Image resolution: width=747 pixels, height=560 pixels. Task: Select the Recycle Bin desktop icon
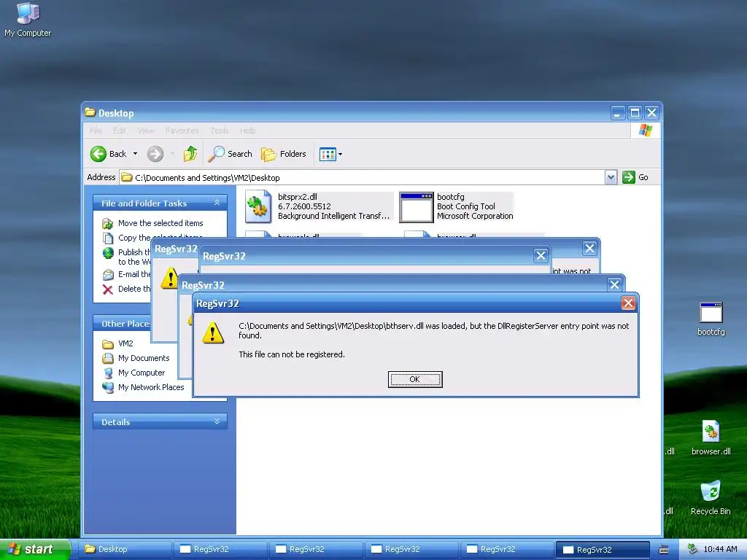point(711,497)
